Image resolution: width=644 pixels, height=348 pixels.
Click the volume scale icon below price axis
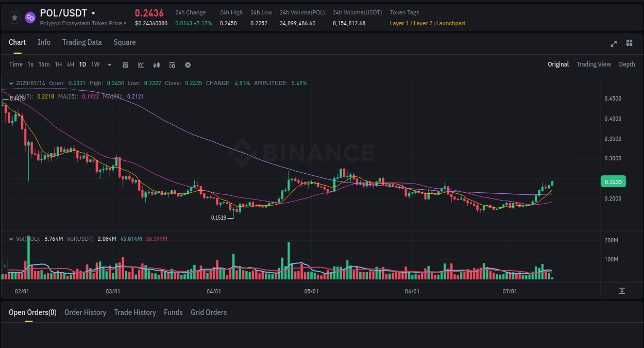[622, 291]
